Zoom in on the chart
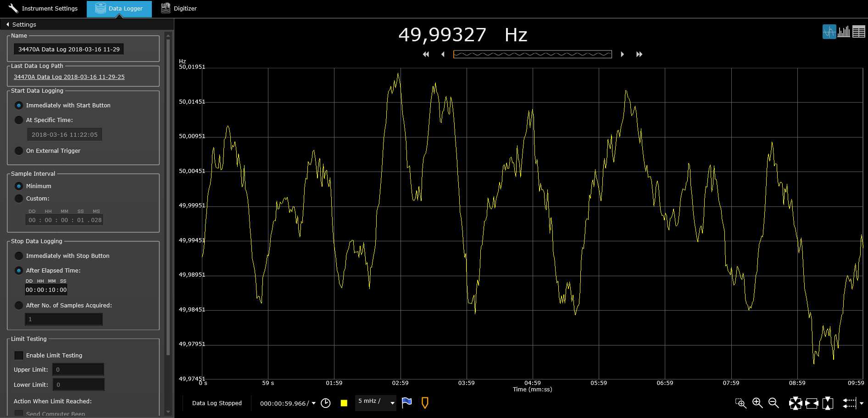The image size is (868, 418). tap(757, 403)
